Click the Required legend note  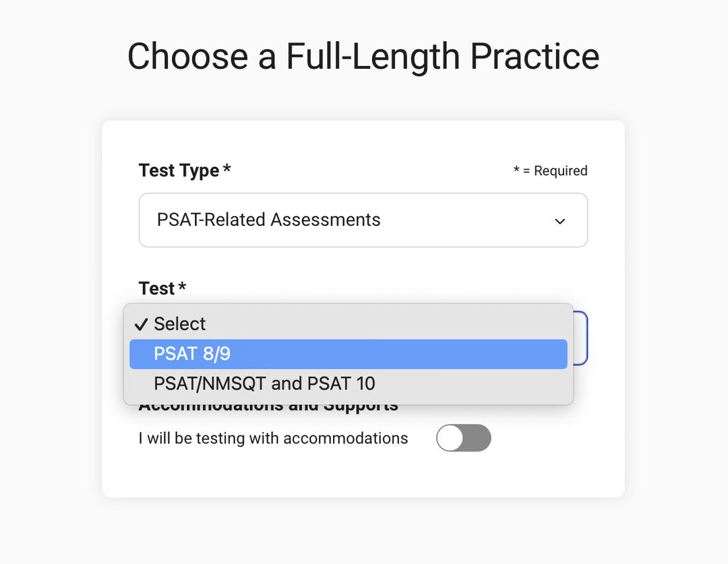[550, 171]
